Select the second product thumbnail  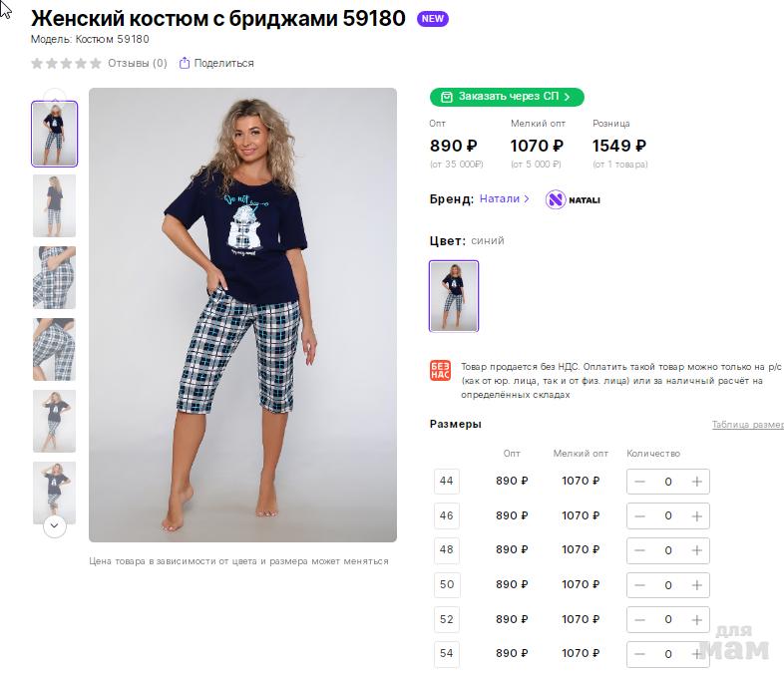tap(54, 205)
